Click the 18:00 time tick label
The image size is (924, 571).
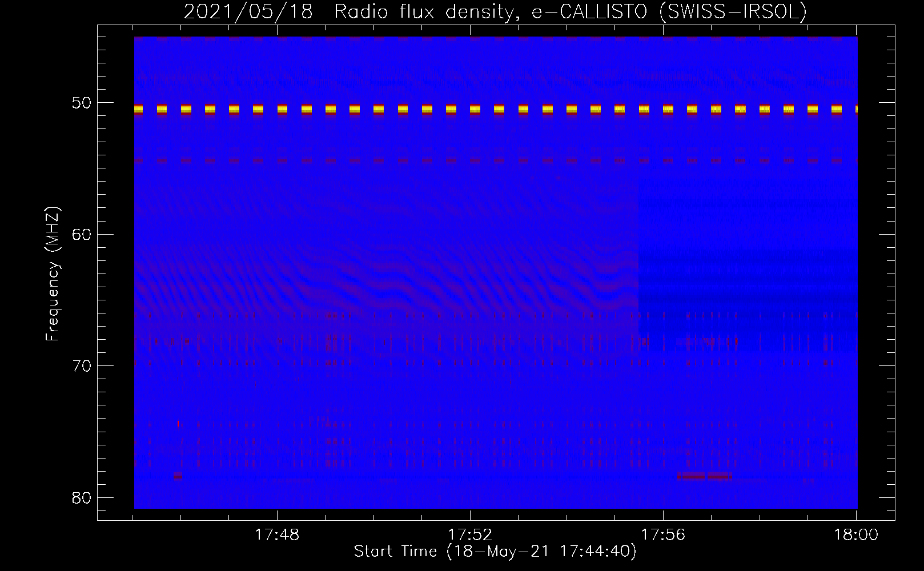[x=856, y=534]
